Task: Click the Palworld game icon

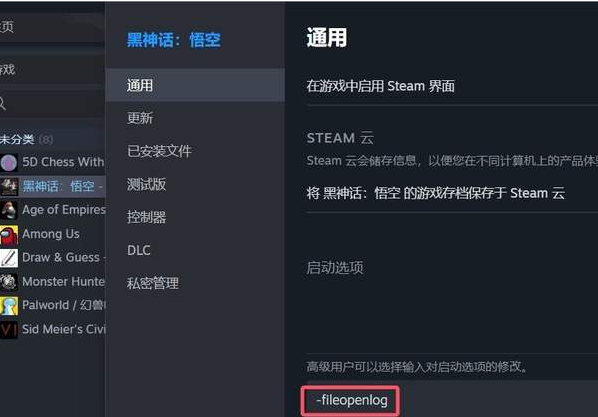Action: 9,306
